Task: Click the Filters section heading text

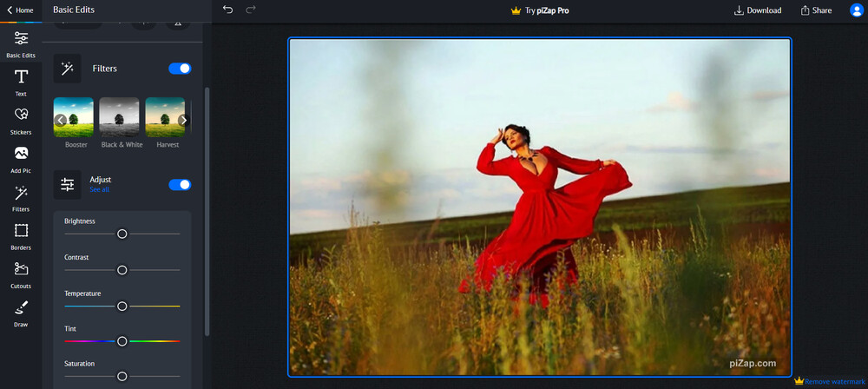Action: click(x=105, y=68)
